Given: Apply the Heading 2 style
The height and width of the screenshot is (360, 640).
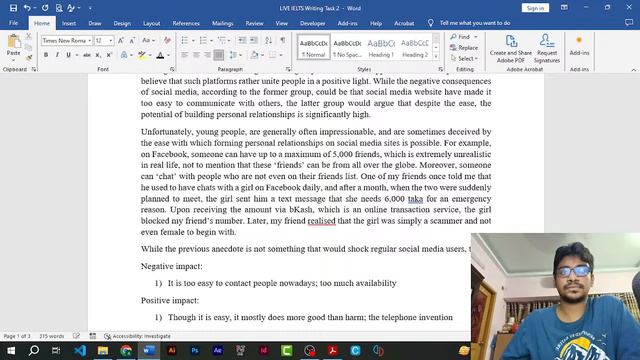Looking at the screenshot, I should 415,47.
